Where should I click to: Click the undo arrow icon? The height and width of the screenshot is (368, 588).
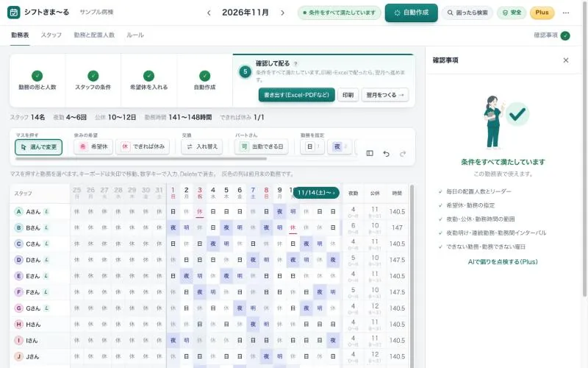coord(386,154)
